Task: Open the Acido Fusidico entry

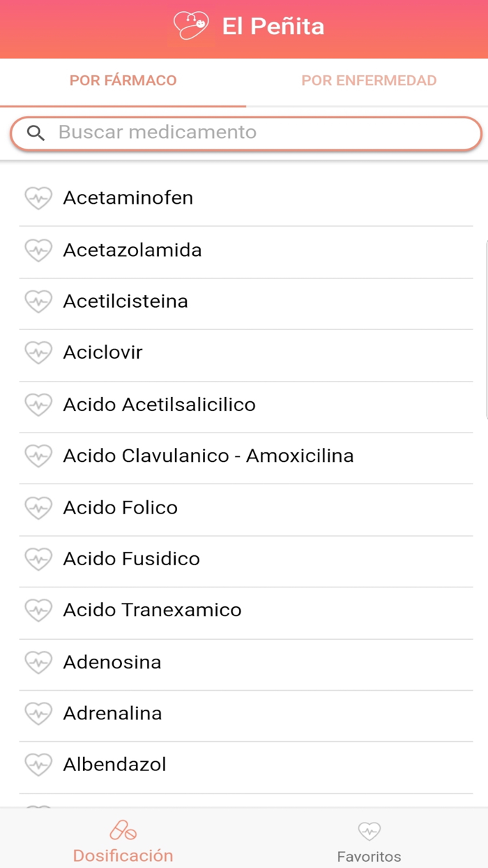Action: click(x=131, y=559)
